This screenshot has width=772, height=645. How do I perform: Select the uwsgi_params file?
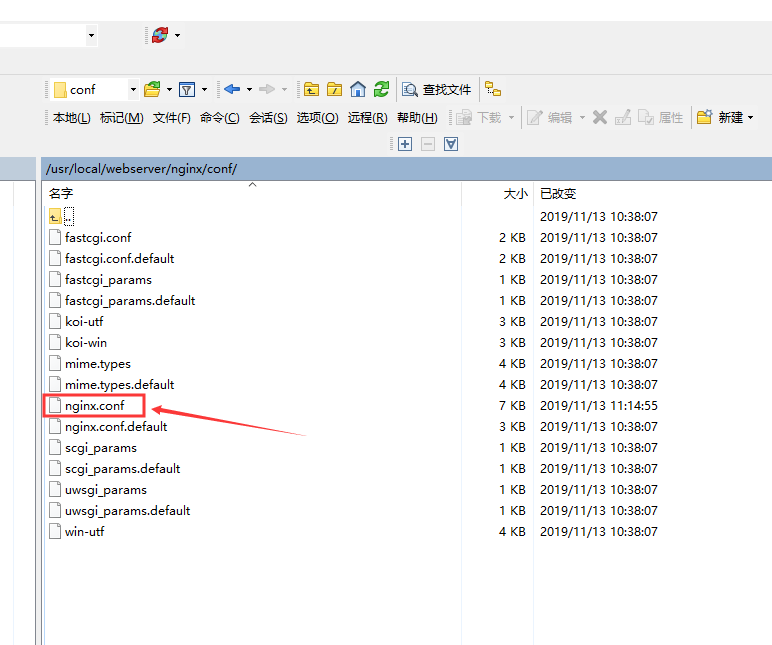(106, 490)
